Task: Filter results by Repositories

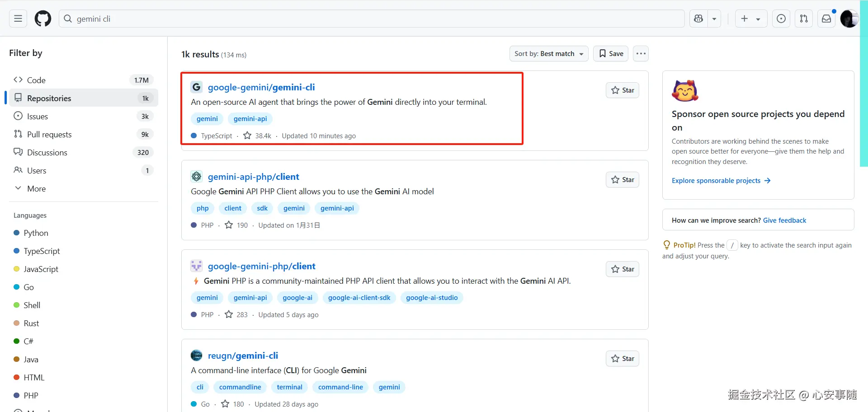Action: coord(84,98)
